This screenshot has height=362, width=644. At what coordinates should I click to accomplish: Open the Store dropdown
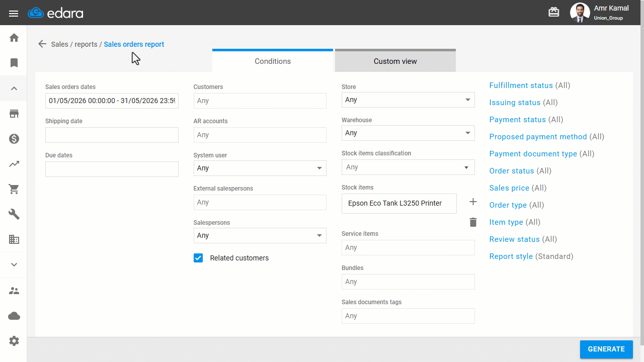[408, 100]
